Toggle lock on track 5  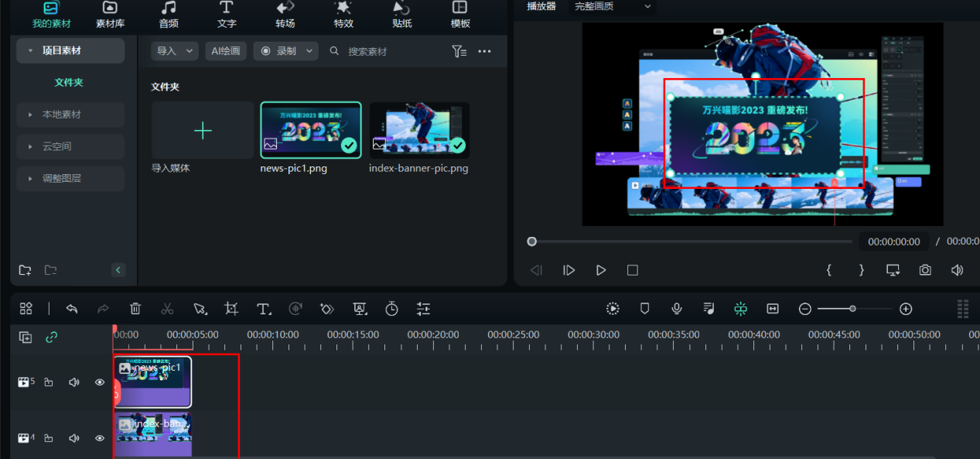(x=49, y=382)
